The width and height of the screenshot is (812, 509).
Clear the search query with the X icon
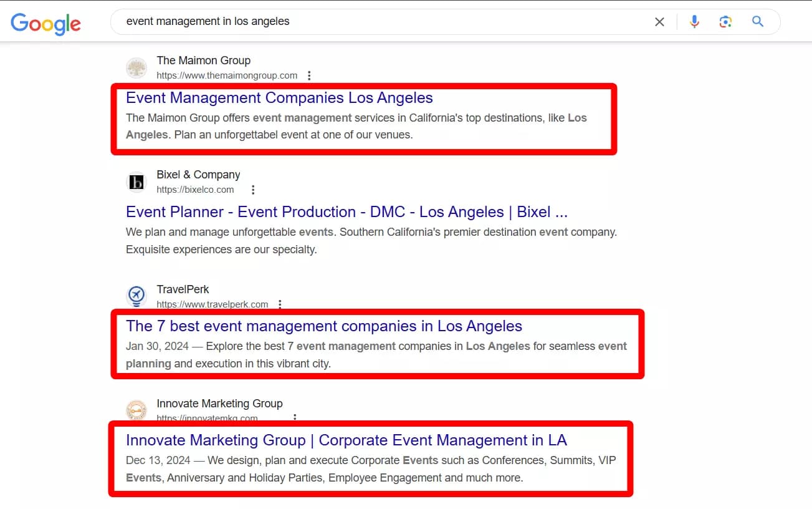659,21
